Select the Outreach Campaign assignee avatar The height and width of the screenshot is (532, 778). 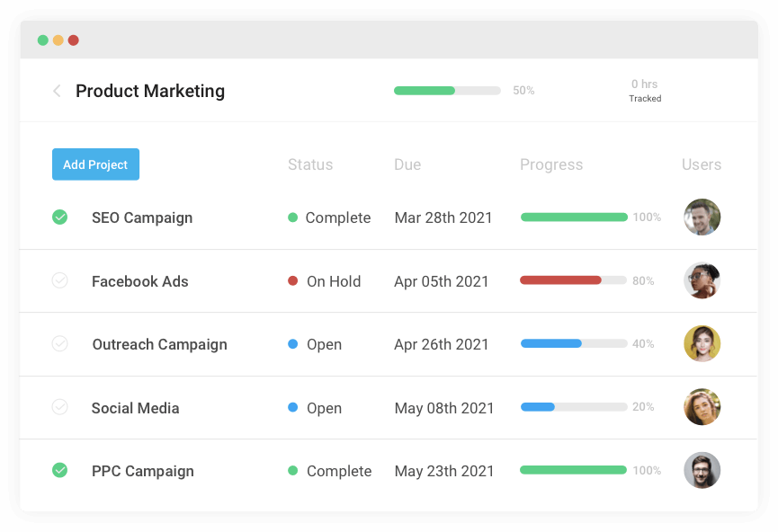tap(702, 344)
